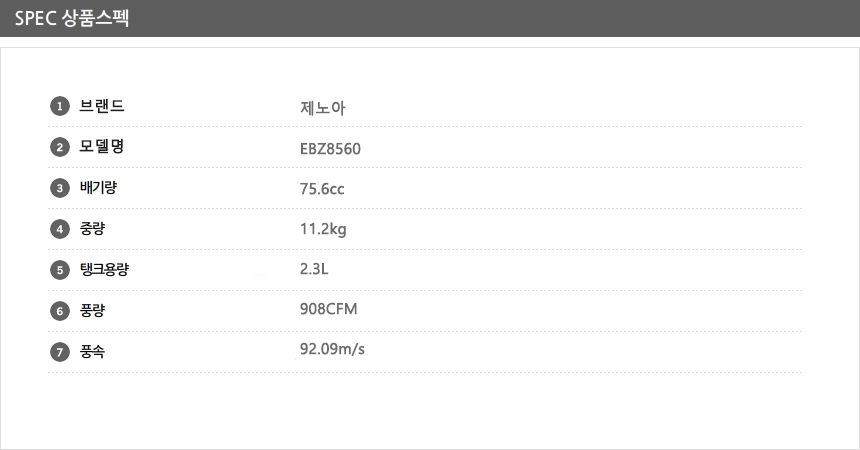860x450 pixels.
Task: Click the model value EBZ8560
Action: (330, 149)
